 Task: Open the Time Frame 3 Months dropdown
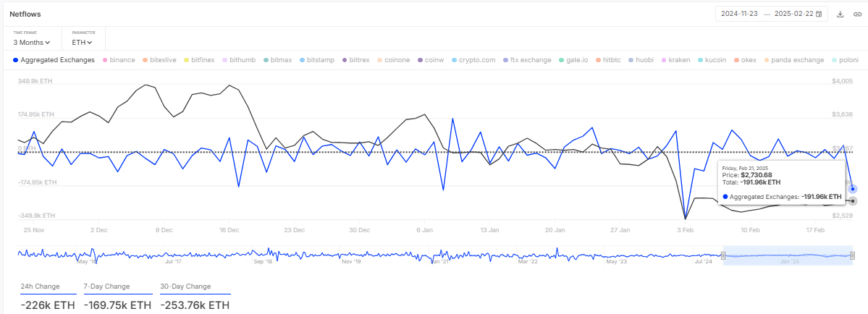click(32, 42)
